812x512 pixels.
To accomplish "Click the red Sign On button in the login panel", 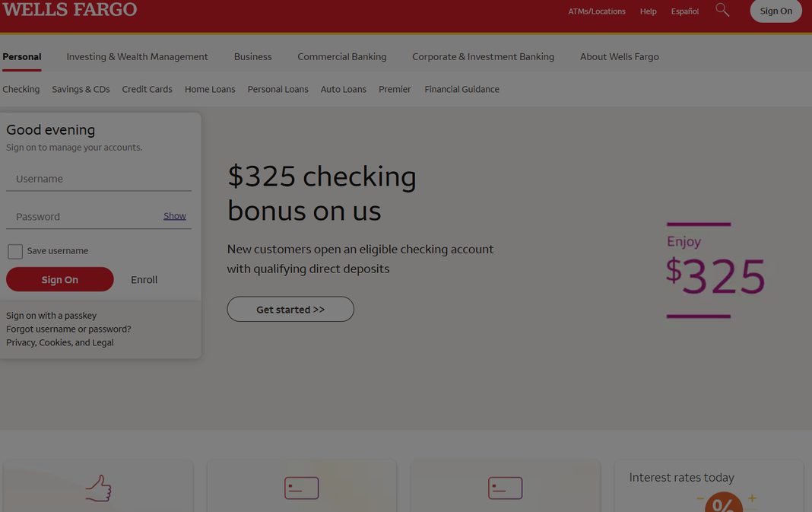I will coord(59,279).
